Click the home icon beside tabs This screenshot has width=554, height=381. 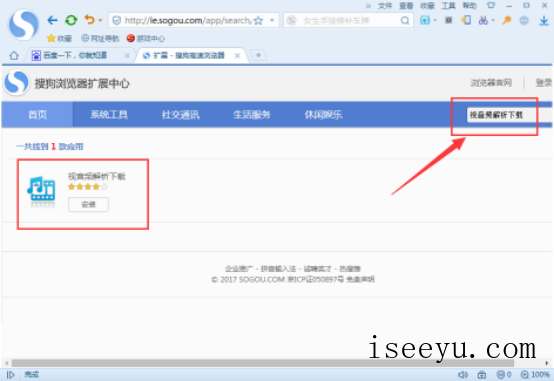pyautogui.click(x=14, y=55)
